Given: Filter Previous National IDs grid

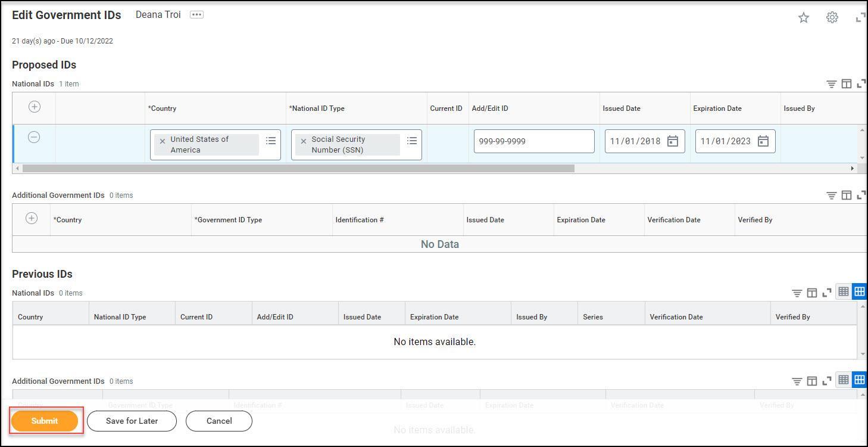Looking at the screenshot, I should tap(797, 293).
